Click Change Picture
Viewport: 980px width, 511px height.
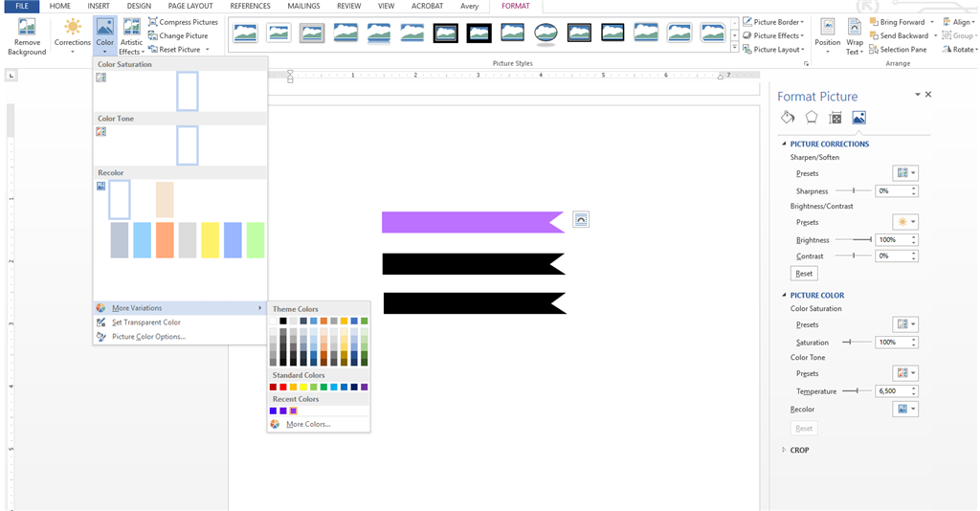(178, 35)
